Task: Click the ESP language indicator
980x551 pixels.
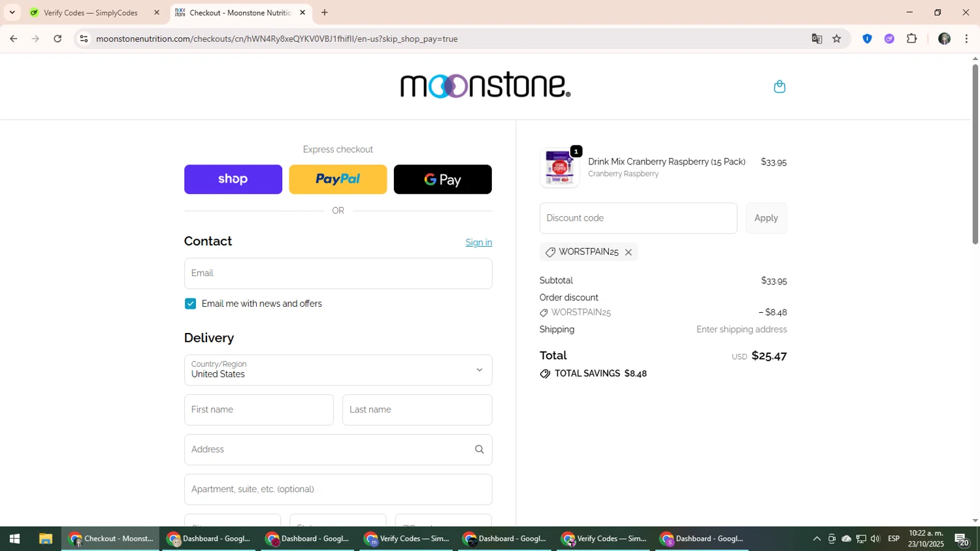Action: [894, 539]
